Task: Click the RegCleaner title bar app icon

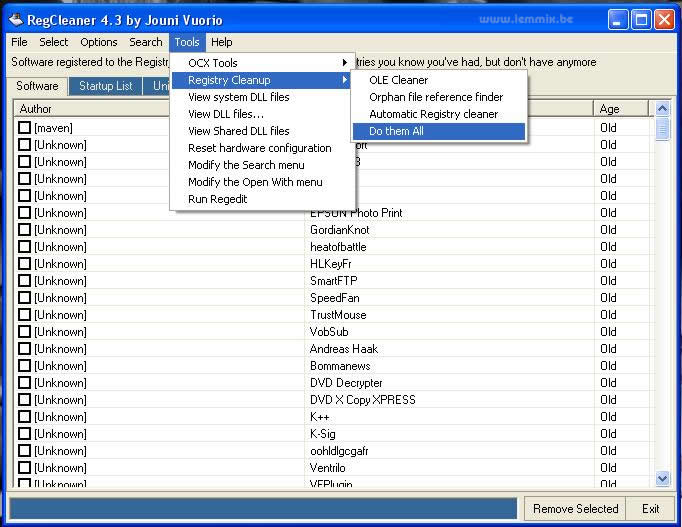Action: (14, 19)
